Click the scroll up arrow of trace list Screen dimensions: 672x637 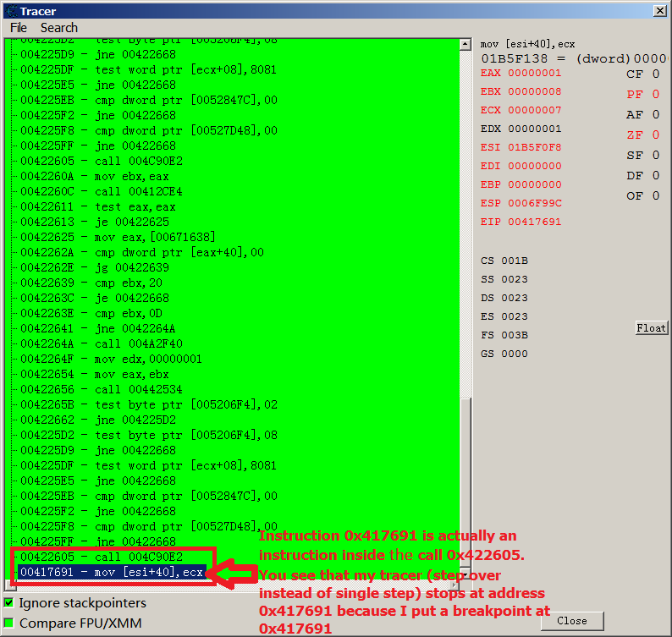point(465,45)
